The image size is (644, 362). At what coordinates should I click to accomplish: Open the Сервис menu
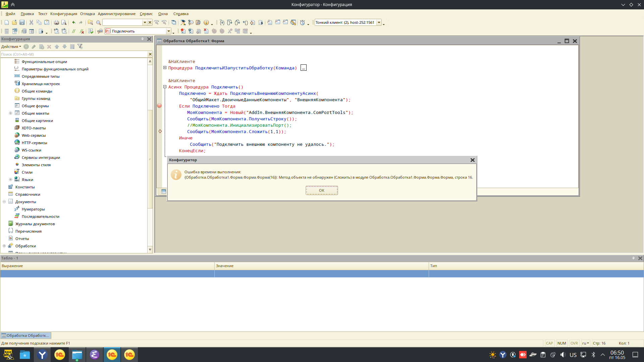tap(146, 14)
